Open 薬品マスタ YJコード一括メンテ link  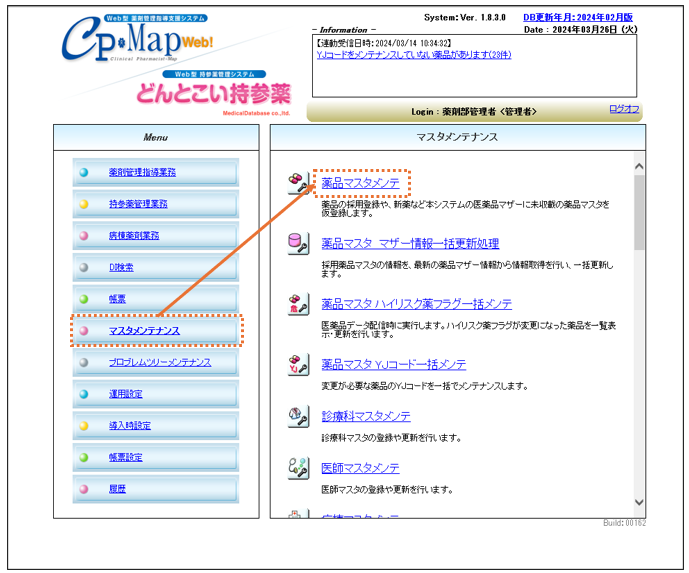click(393, 364)
